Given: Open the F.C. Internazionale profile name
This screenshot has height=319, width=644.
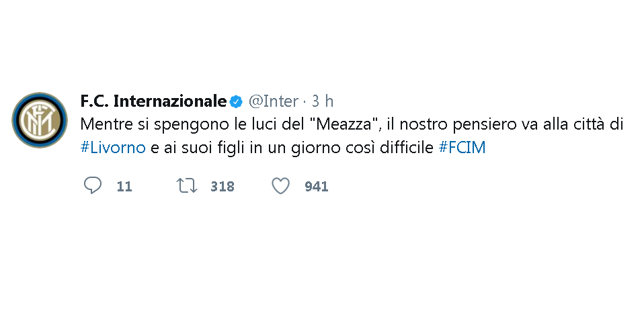Looking at the screenshot, I should [154, 101].
